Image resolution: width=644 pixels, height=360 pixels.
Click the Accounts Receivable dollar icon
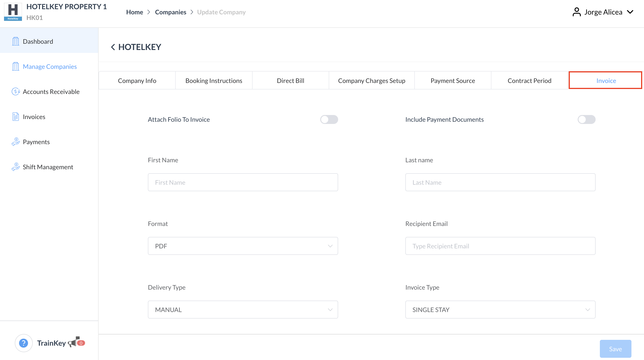tap(15, 91)
